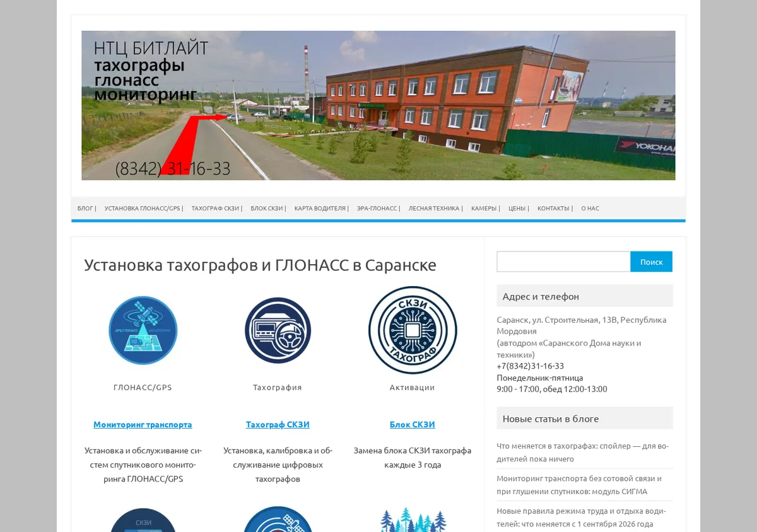The width and height of the screenshot is (757, 532).
Task: Select Карта водителя menu item
Action: click(x=321, y=208)
